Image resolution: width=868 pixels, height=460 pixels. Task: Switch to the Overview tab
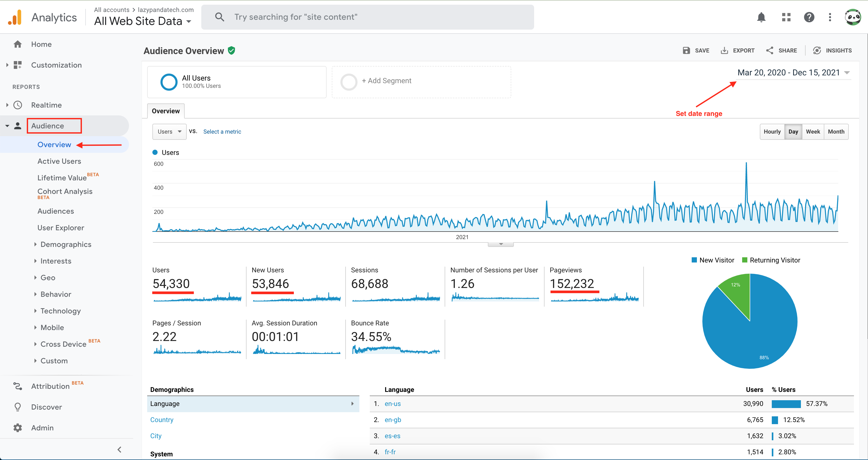point(166,111)
